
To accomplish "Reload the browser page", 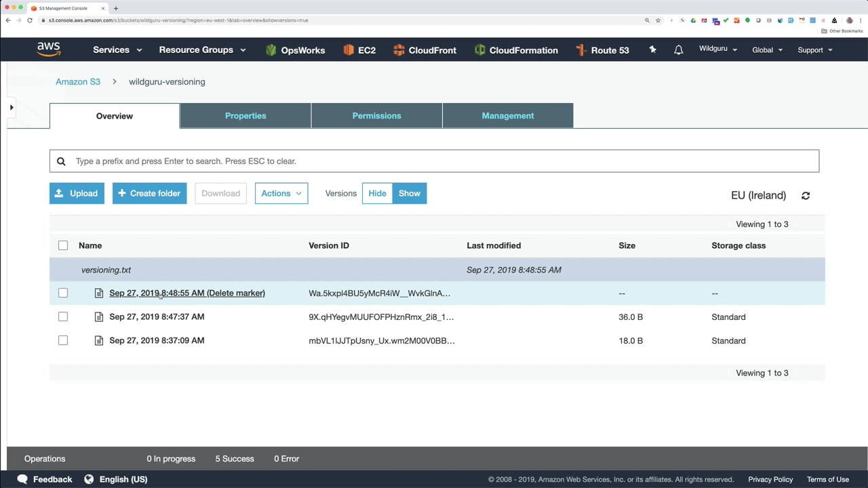I will [x=30, y=20].
